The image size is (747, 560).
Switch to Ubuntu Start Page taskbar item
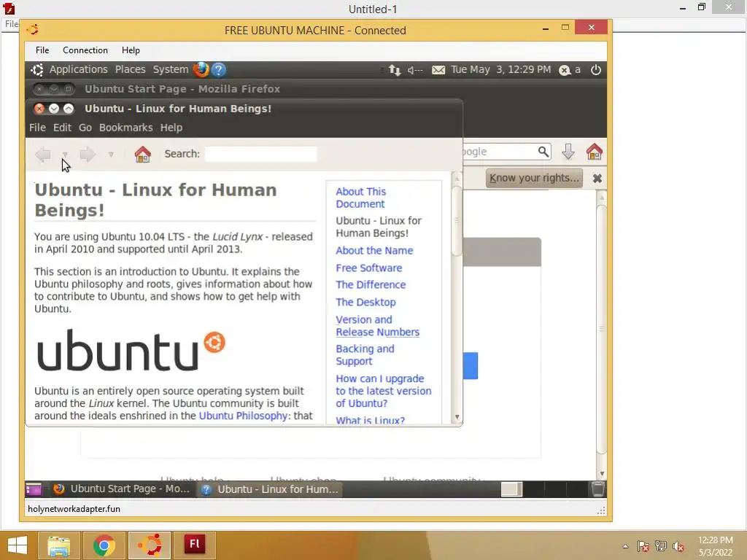(x=122, y=489)
